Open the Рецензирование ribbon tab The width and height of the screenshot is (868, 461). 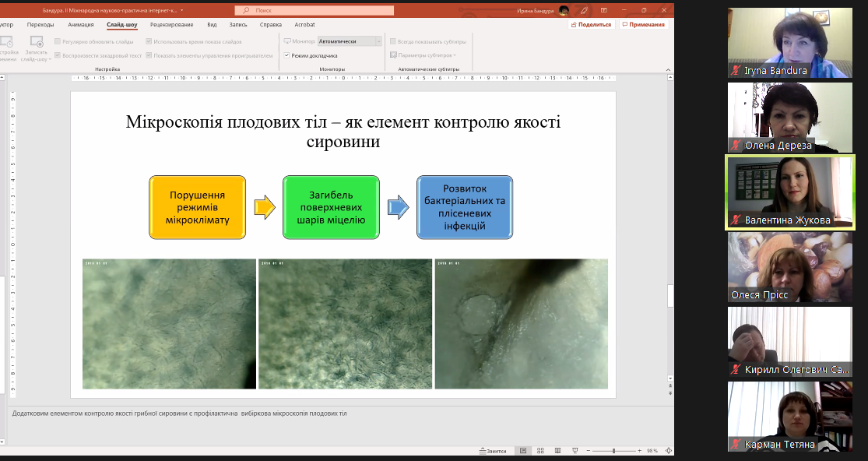coord(171,25)
